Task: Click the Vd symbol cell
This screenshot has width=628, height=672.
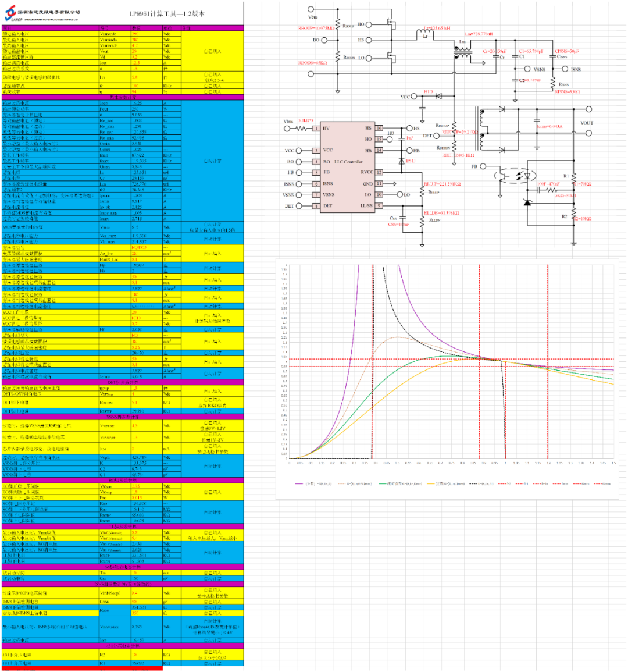Action: click(x=115, y=56)
